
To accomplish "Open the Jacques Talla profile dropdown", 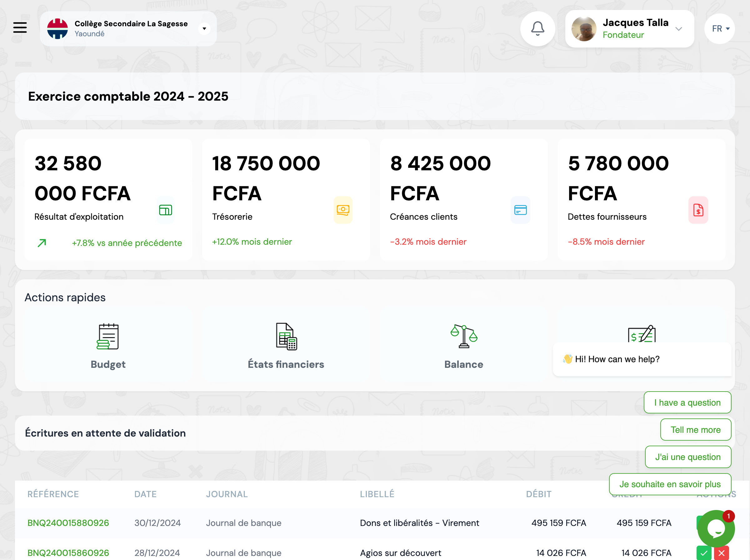I will 679,29.
